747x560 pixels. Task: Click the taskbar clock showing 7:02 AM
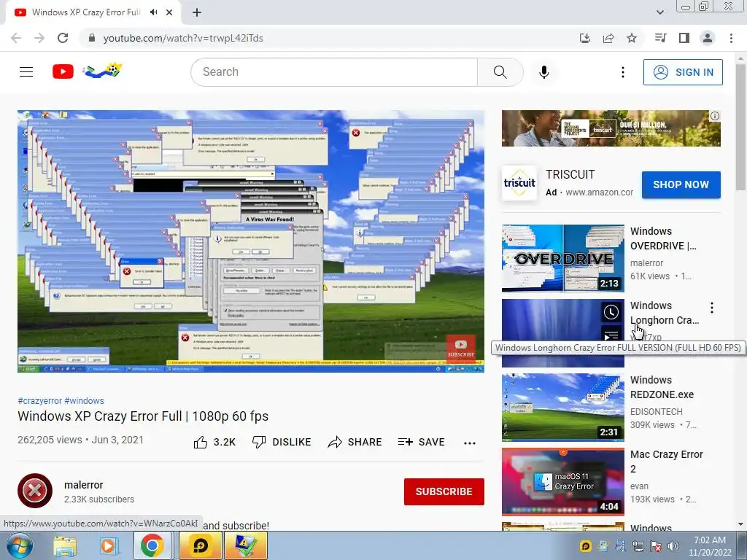pos(709,546)
